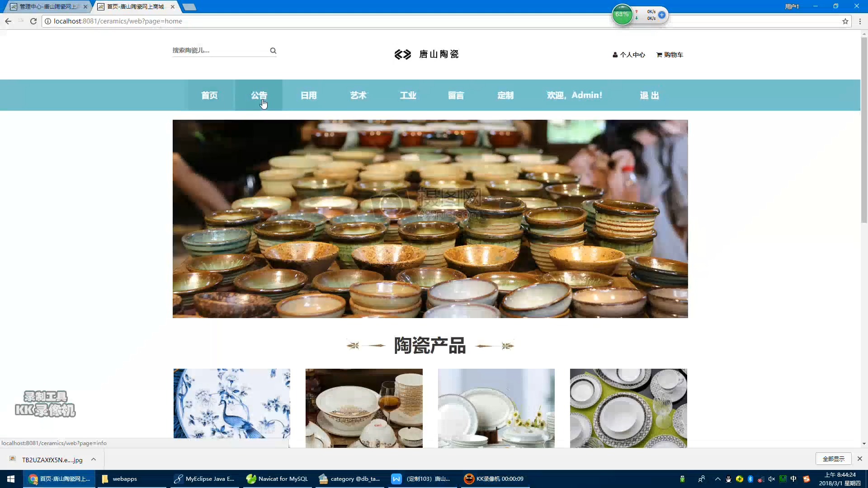This screenshot has height=488, width=868.
Task: Click the 艺术 category navigation item
Action: (359, 95)
